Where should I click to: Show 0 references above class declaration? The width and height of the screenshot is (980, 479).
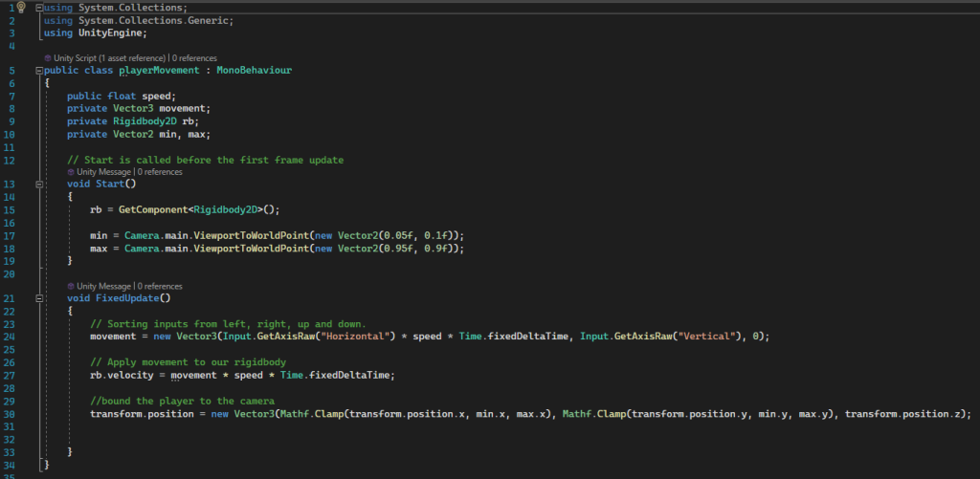pos(194,58)
